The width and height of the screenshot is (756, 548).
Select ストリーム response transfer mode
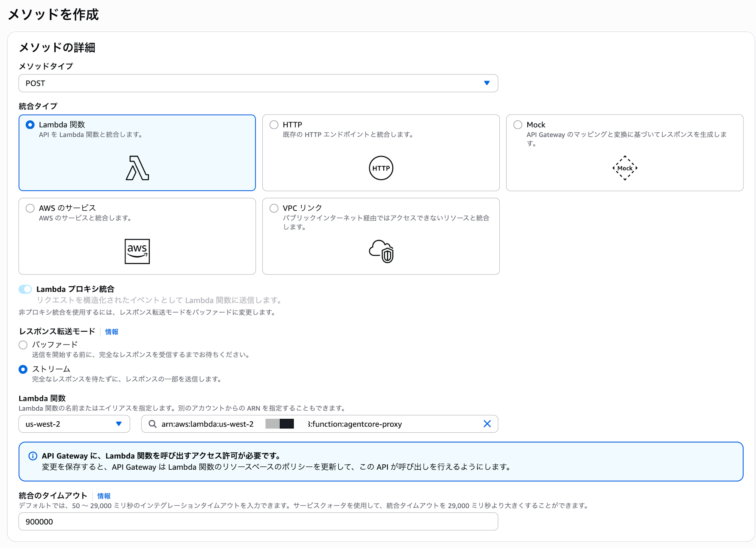(23, 369)
